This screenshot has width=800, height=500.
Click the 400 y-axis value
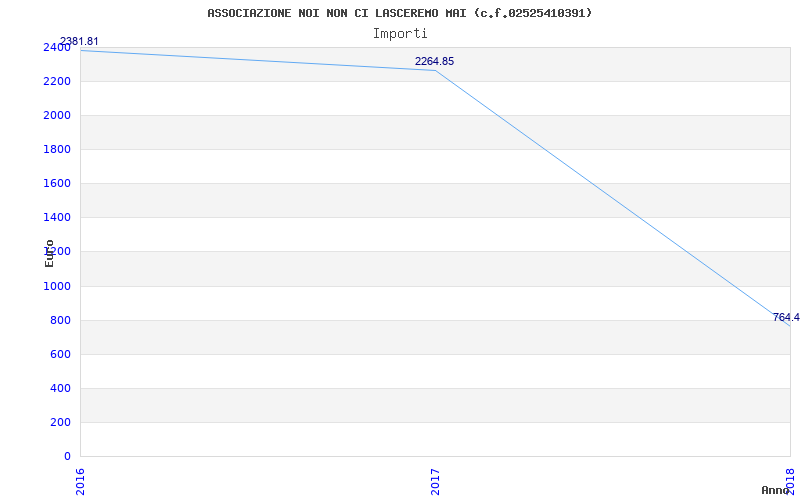point(61,388)
